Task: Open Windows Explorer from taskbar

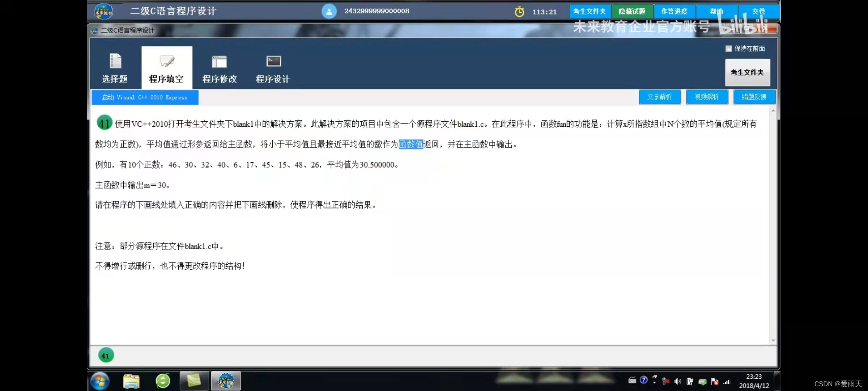Action: coord(131,381)
